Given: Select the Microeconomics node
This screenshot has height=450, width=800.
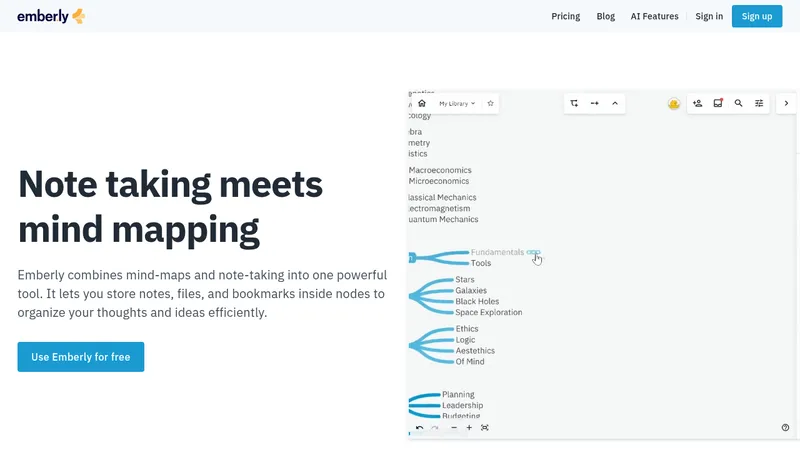Looking at the screenshot, I should pyautogui.click(x=439, y=181).
